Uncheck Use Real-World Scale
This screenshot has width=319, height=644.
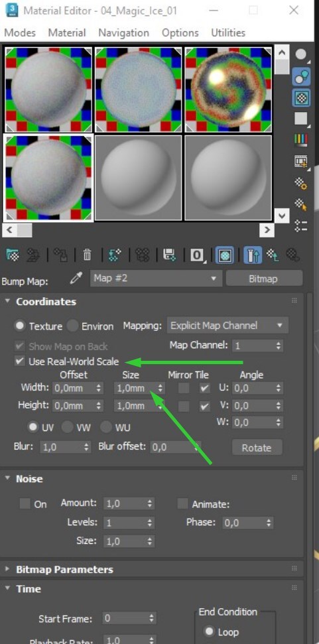tap(19, 361)
